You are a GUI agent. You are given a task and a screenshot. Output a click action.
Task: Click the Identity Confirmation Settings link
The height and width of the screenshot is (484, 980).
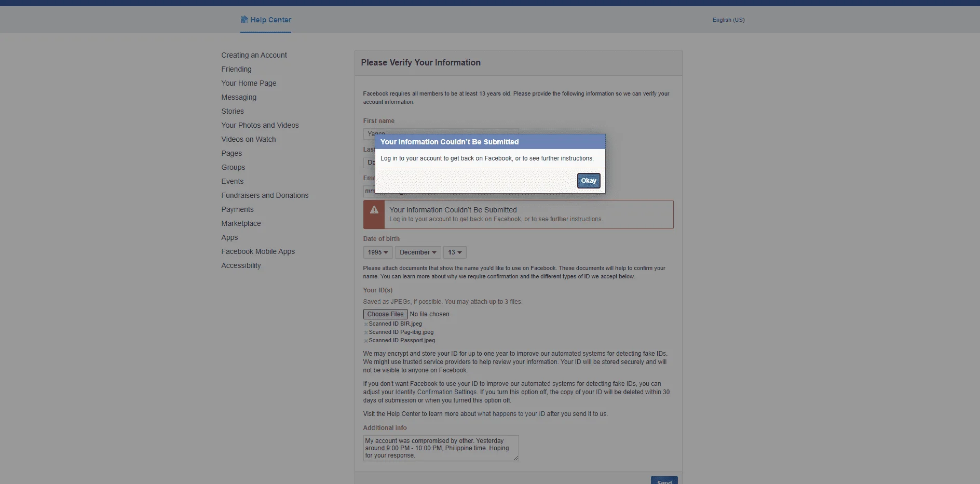436,392
